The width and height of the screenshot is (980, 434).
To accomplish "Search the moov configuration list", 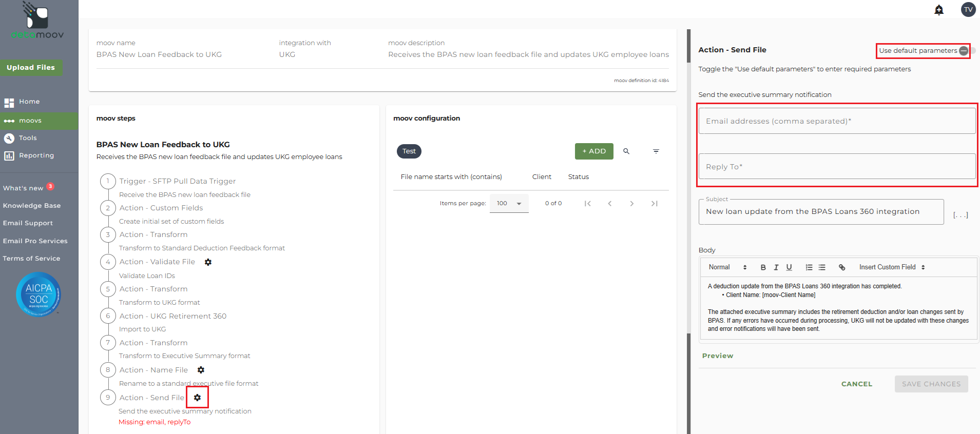I will (626, 151).
